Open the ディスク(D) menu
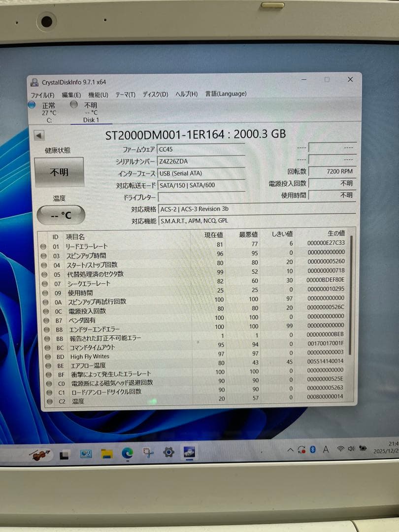 click(x=155, y=94)
